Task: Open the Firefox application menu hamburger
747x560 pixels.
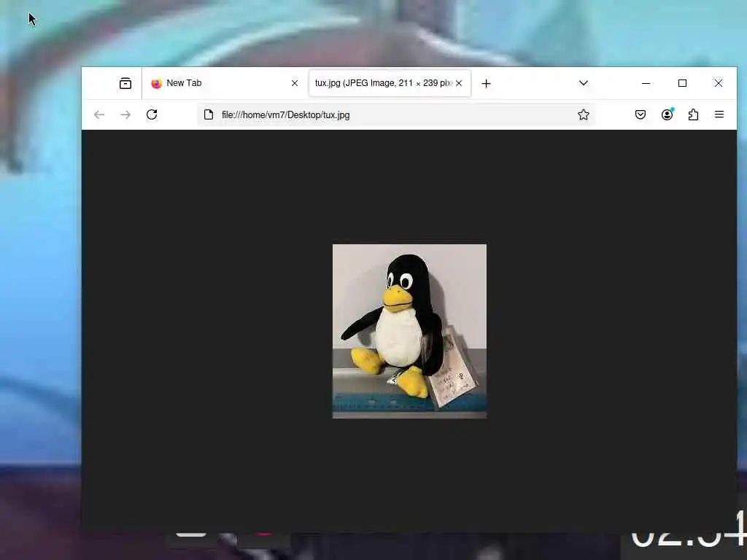Action: [719, 114]
